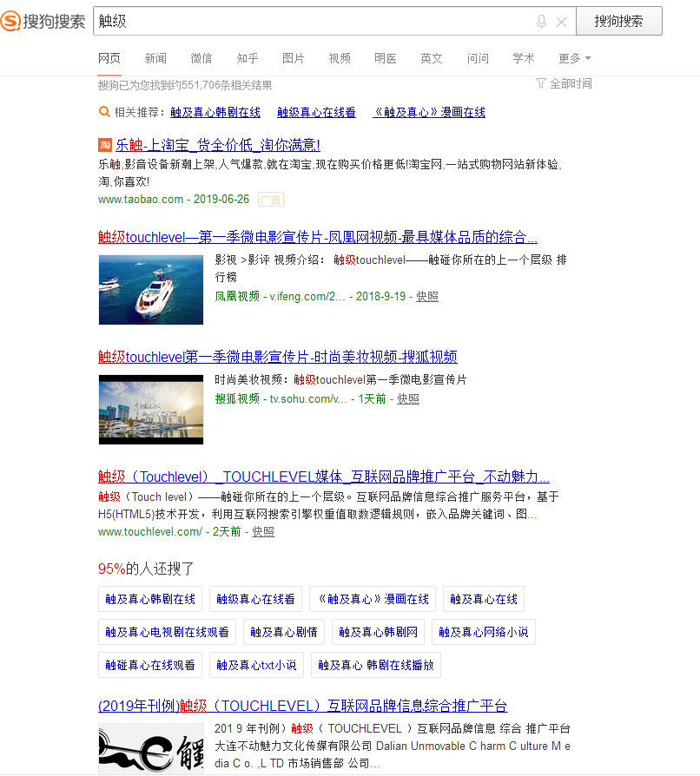The height and width of the screenshot is (776, 700).
Task: Click the related search 触级真心在线看 box
Action: pyautogui.click(x=255, y=599)
